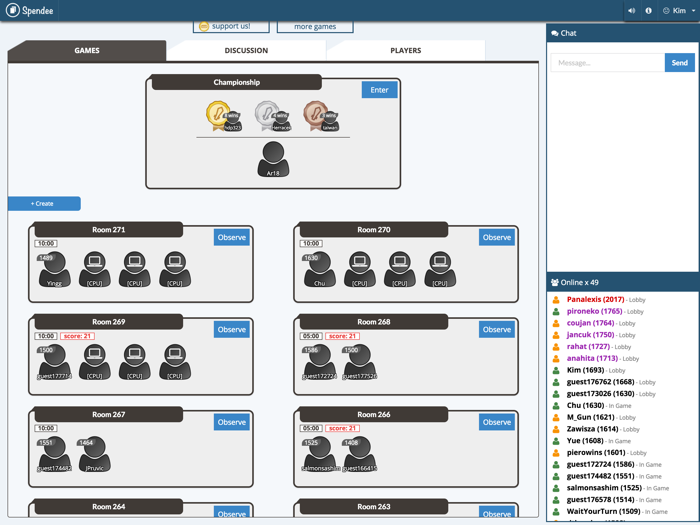
Task: Open the Kim user dropdown menu
Action: 679,11
